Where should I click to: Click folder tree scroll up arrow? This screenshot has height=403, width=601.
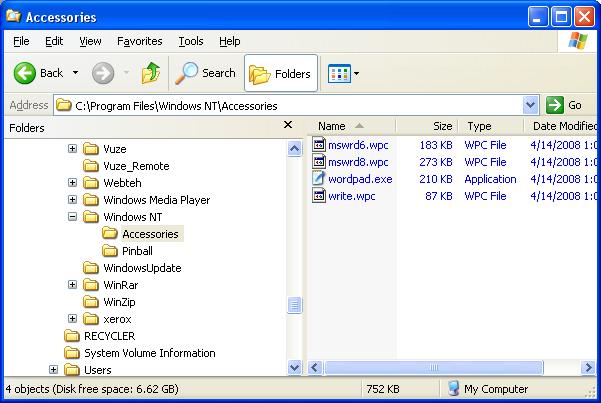click(x=294, y=148)
